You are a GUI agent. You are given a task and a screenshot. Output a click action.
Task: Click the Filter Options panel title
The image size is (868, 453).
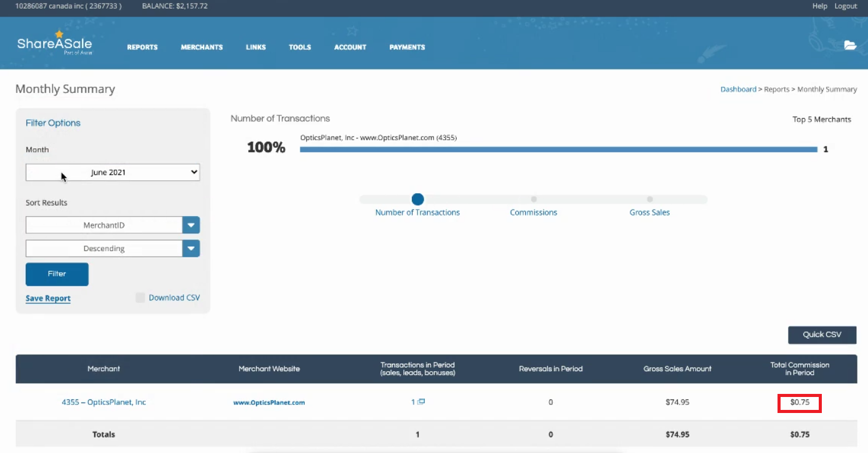[x=53, y=123]
